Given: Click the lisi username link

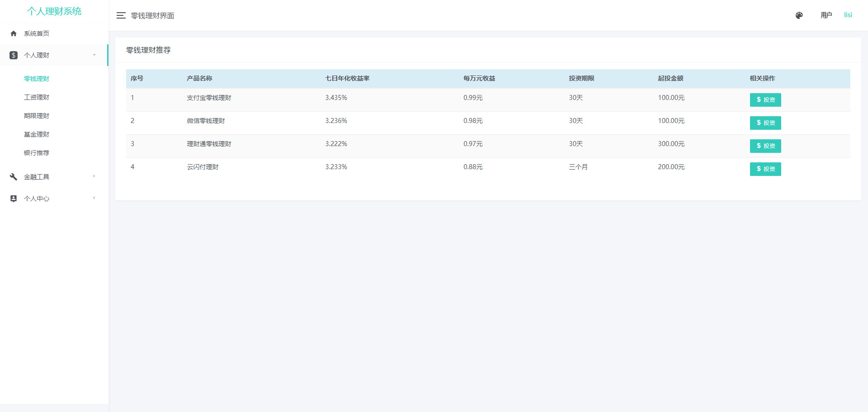Looking at the screenshot, I should [848, 15].
